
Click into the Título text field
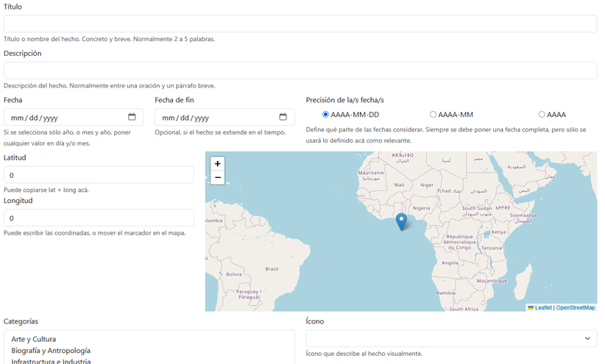click(x=300, y=24)
